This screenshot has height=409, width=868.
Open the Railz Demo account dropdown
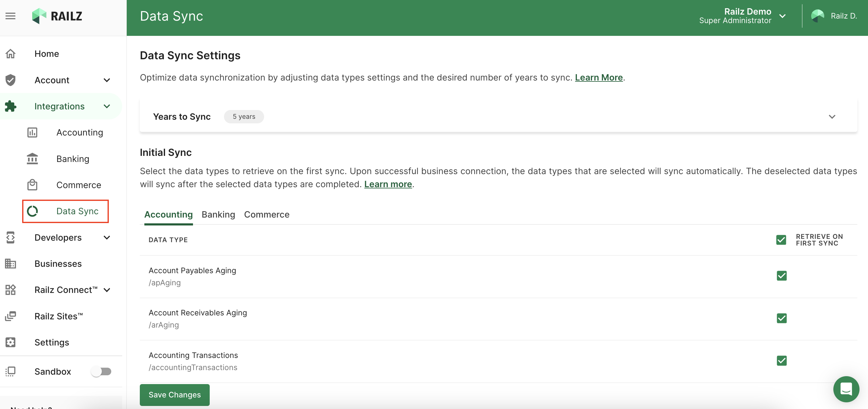(782, 16)
